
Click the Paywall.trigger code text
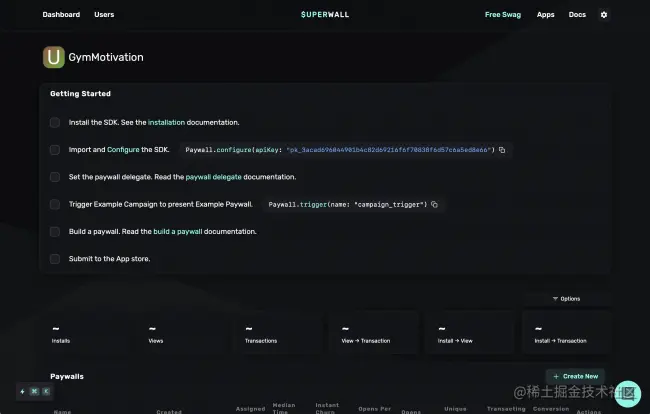[348, 204]
